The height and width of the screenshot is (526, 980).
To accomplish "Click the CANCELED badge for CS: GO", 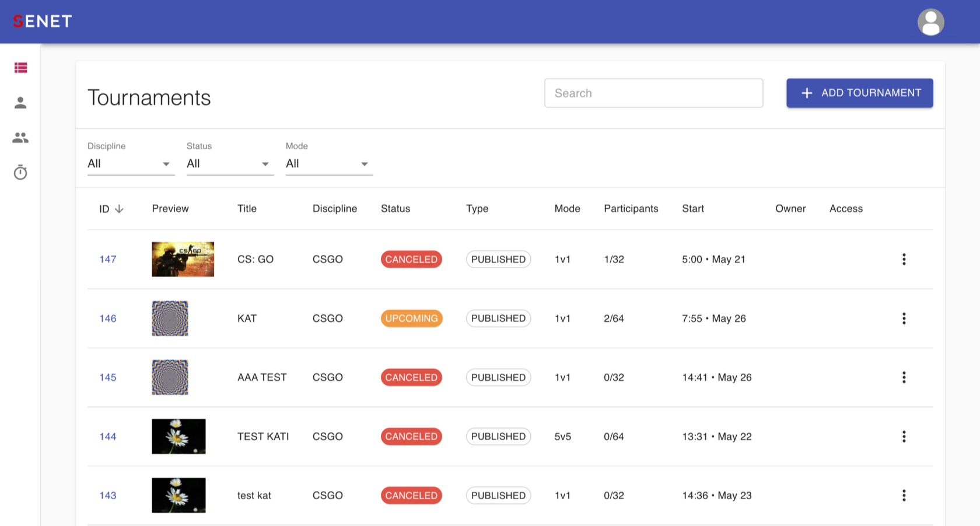I will (x=411, y=260).
